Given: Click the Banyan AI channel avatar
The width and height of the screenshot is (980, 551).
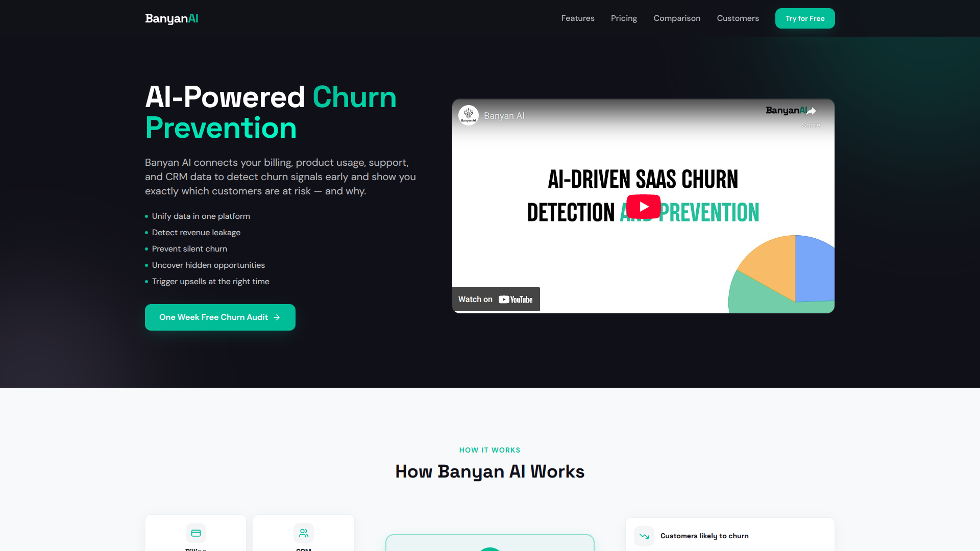Looking at the screenshot, I should pos(468,115).
